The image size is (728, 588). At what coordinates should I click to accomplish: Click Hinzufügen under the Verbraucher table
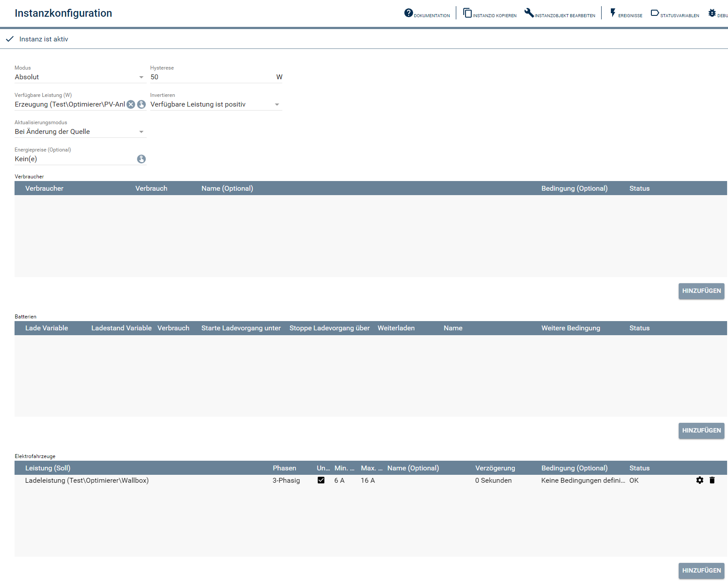coord(701,291)
